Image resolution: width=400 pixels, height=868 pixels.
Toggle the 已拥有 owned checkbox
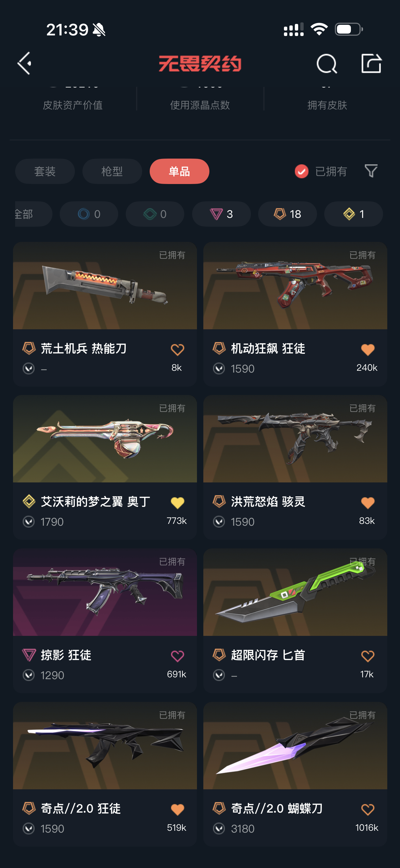pos(302,171)
